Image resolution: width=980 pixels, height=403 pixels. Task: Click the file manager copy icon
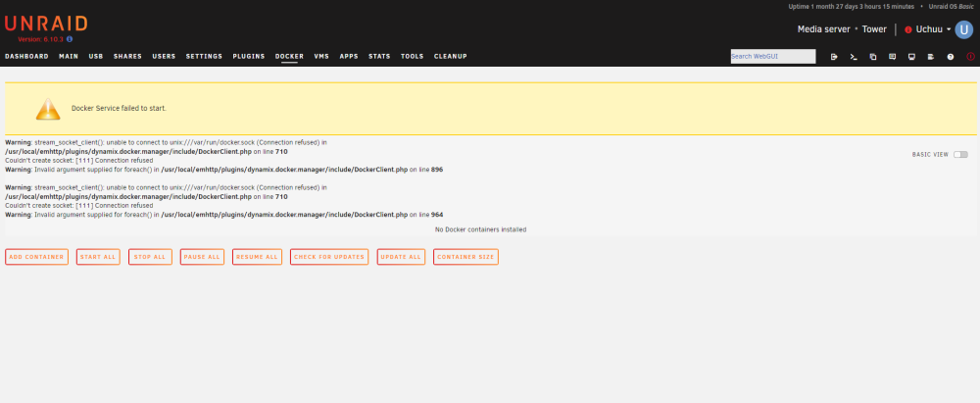point(873,56)
